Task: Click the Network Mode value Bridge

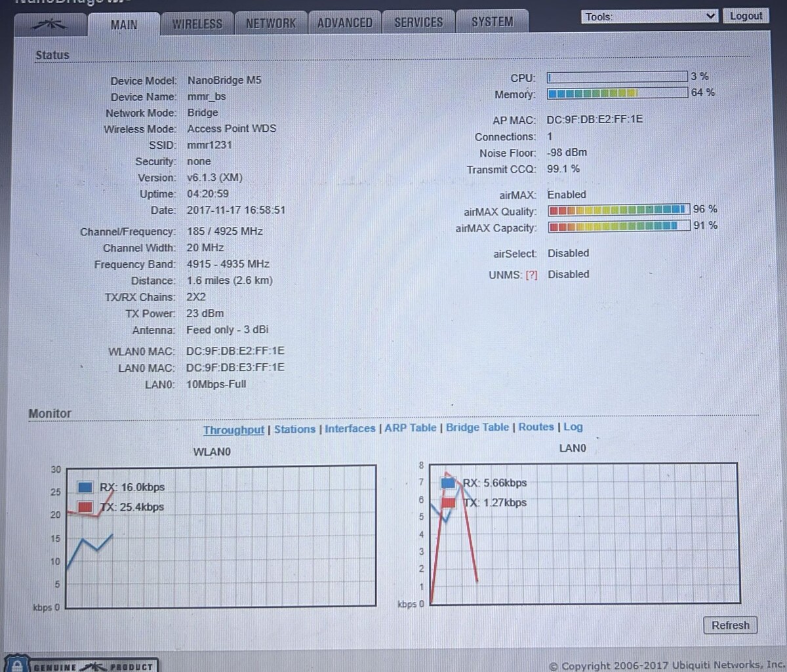Action: [203, 113]
